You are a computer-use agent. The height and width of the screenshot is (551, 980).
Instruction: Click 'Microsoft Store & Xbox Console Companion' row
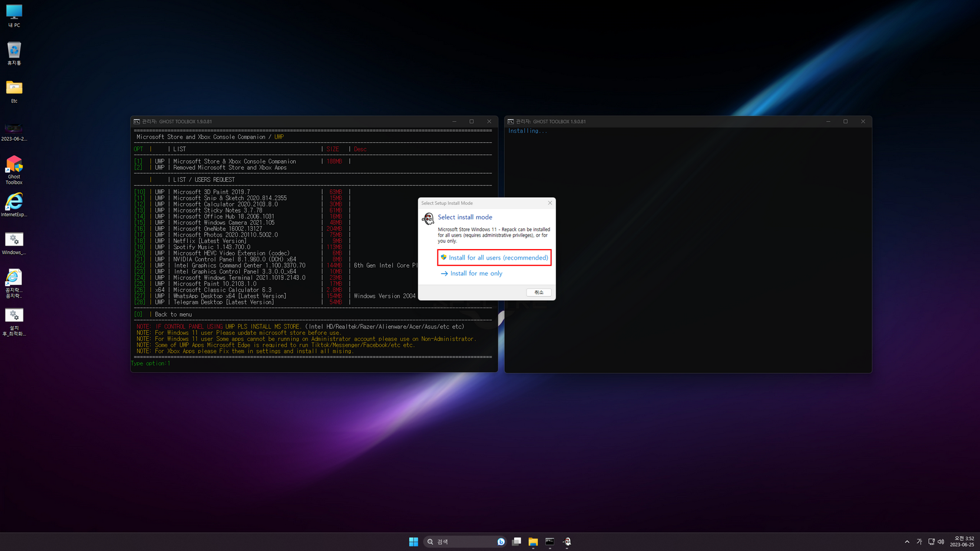click(x=242, y=161)
